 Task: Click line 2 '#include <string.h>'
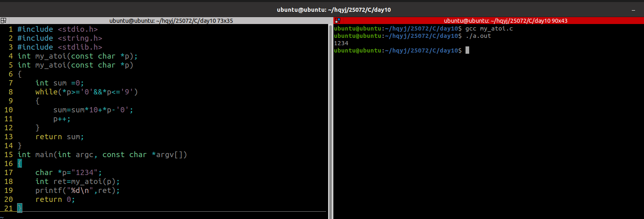pos(60,38)
